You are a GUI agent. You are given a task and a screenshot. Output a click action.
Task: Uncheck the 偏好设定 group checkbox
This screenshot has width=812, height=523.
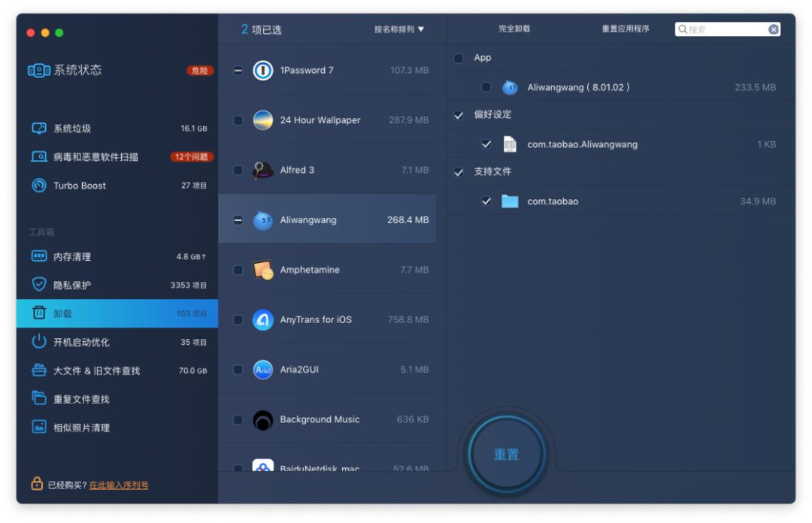(459, 115)
